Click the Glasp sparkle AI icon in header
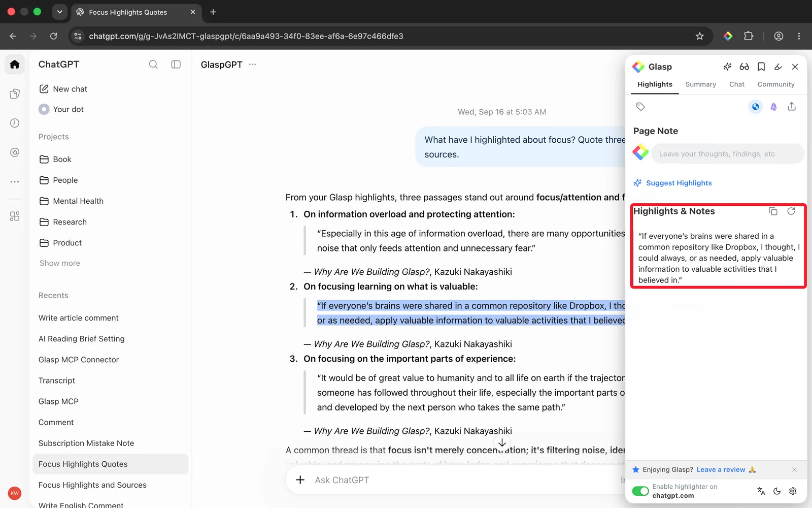Viewport: 812px width, 508px height. [x=727, y=67]
